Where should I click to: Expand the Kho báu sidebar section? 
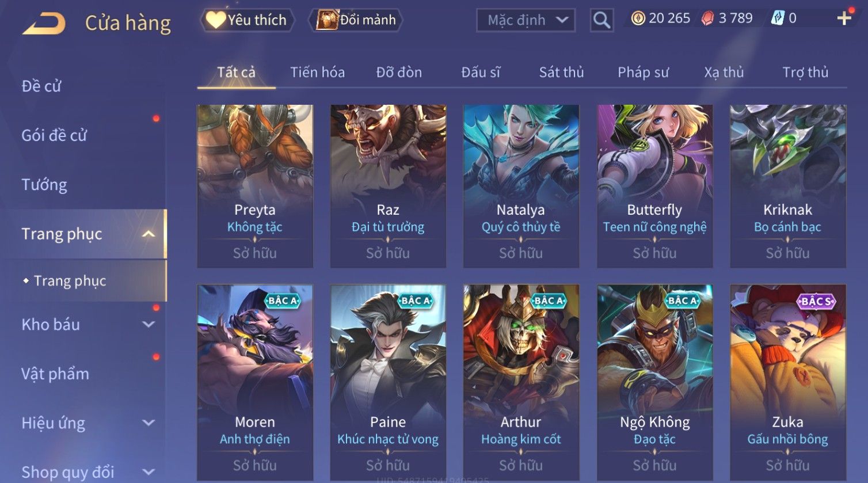[x=149, y=325]
